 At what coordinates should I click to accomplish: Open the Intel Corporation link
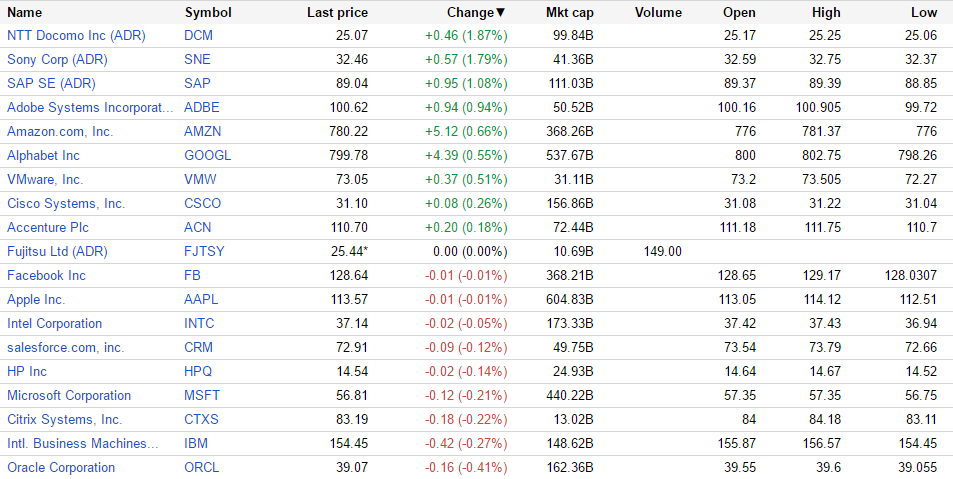tap(54, 323)
